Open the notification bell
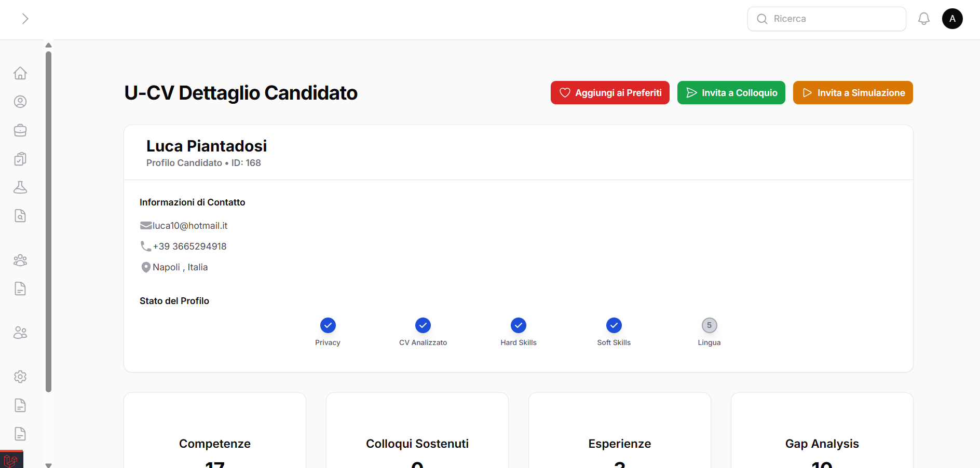The height and width of the screenshot is (468, 980). (924, 18)
